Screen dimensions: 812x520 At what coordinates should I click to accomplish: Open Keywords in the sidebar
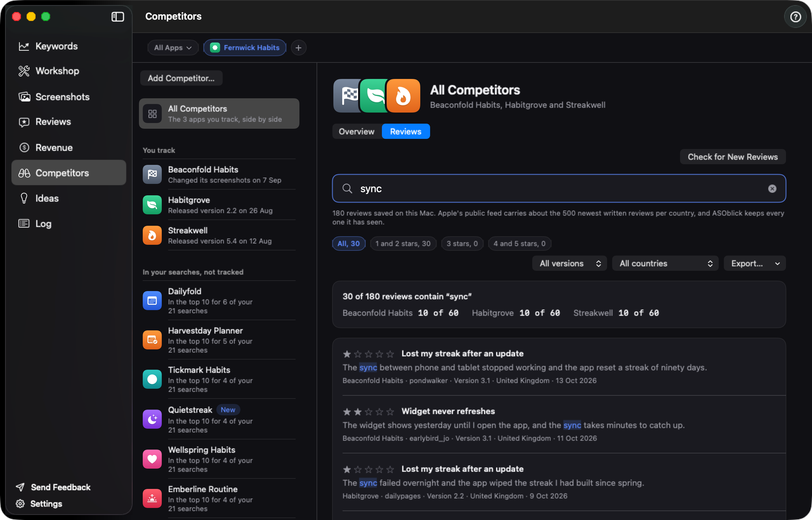(x=69, y=46)
